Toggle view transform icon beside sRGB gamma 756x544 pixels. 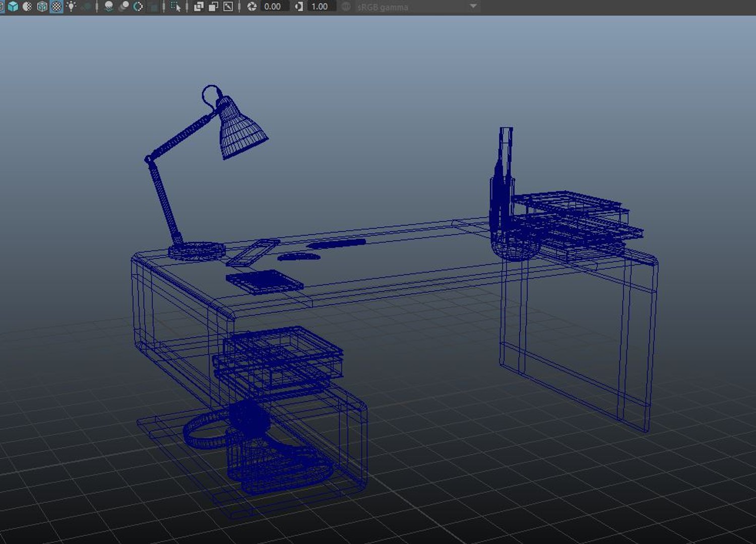346,7
